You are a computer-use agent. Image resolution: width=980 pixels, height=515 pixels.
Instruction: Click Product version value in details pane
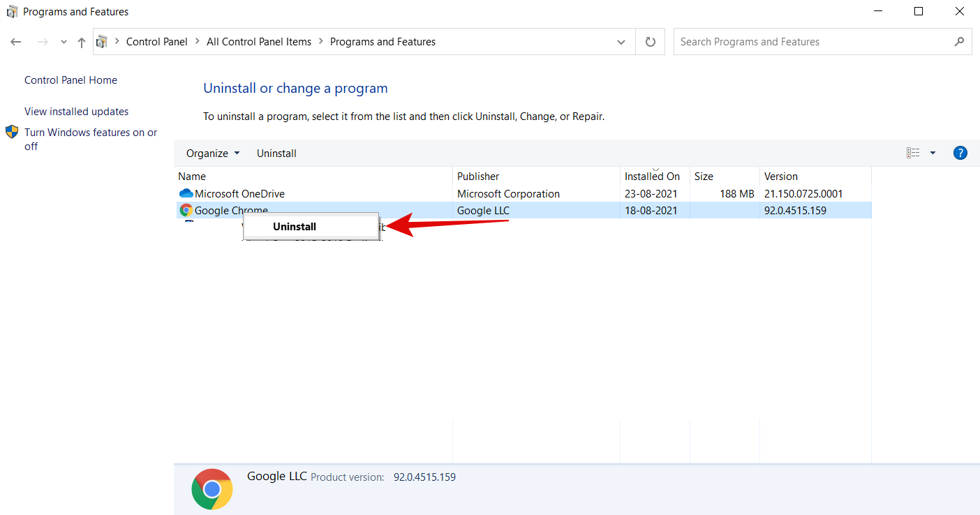click(424, 477)
